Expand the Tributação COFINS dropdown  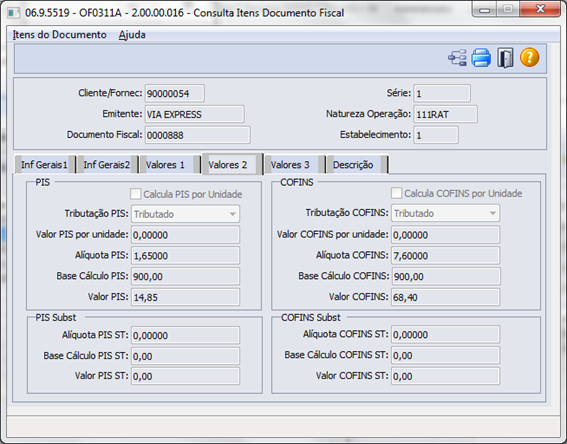point(493,213)
